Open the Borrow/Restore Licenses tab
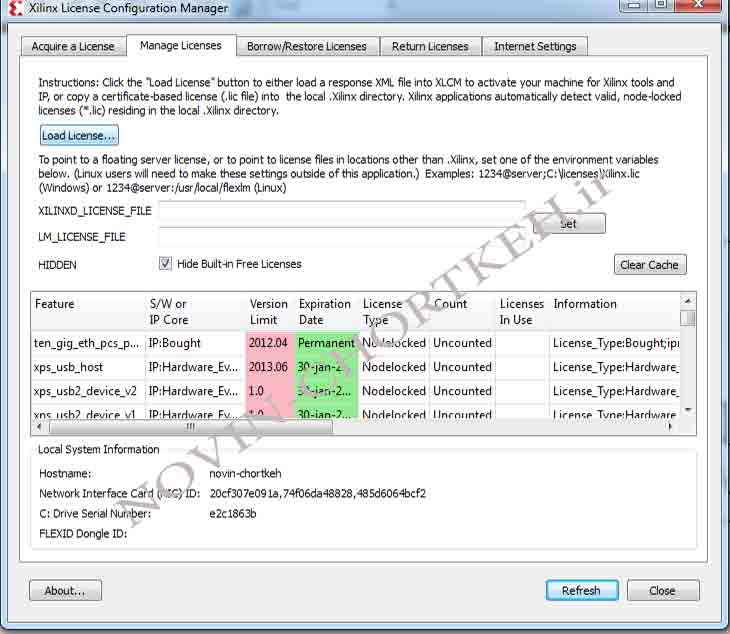Image resolution: width=730 pixels, height=634 pixels. pyautogui.click(x=307, y=46)
